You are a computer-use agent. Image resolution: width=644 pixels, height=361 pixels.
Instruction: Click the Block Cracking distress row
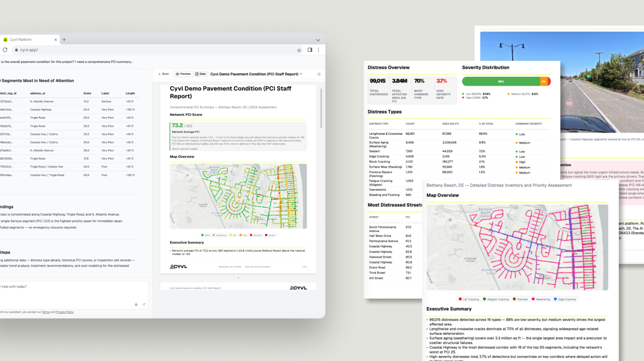click(459, 162)
